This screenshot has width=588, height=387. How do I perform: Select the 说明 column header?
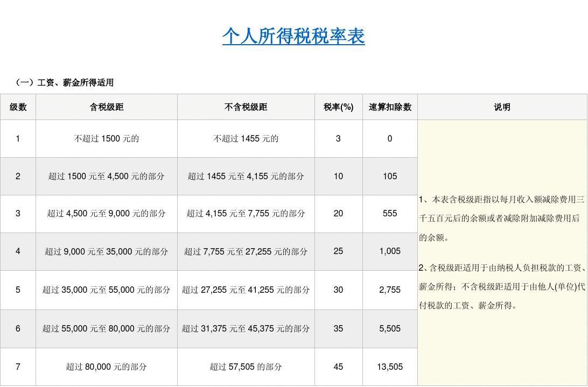pos(502,107)
